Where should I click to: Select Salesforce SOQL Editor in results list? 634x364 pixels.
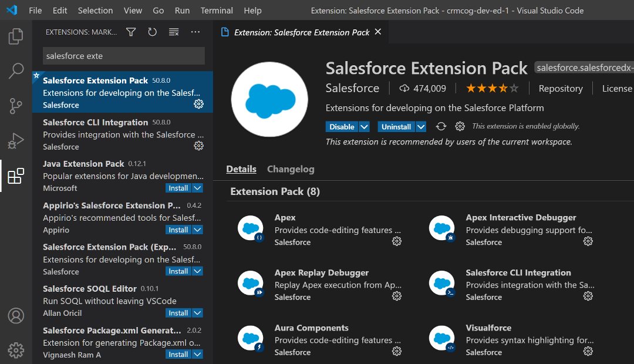point(123,301)
